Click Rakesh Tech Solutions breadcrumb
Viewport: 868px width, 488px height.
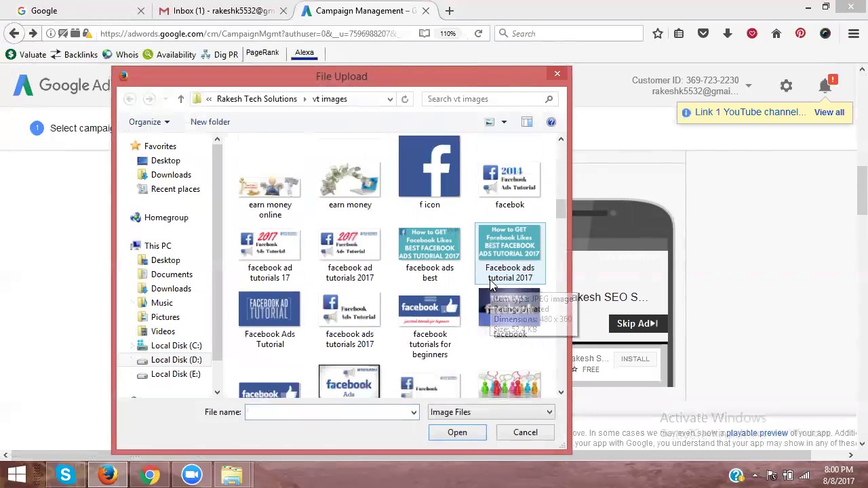pos(257,99)
